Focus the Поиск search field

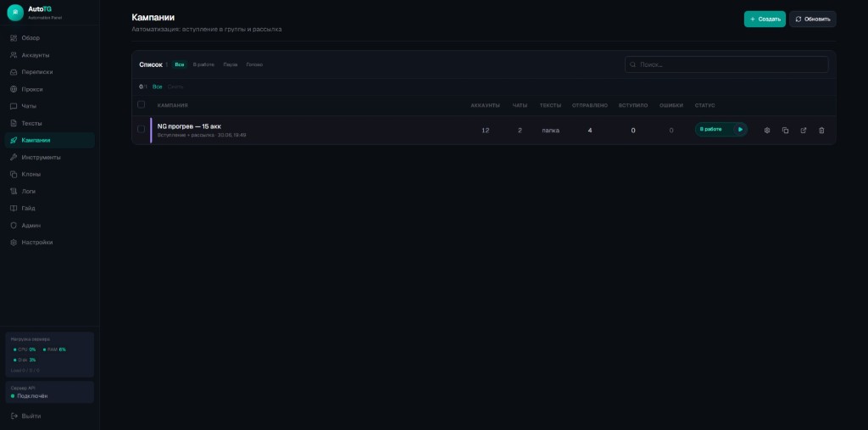(726, 64)
